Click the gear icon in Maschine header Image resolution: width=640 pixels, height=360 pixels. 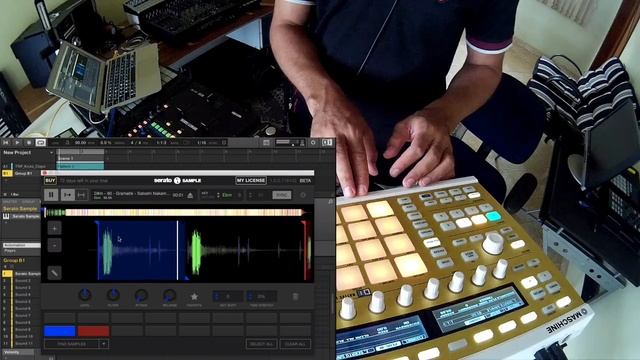click(313, 142)
